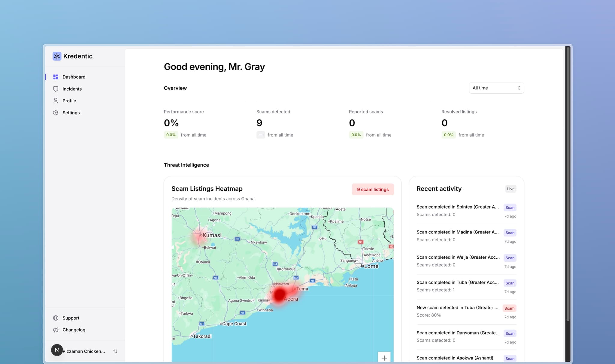This screenshot has height=364, width=615.
Task: Click the Support lifebuoy icon
Action: click(56, 318)
